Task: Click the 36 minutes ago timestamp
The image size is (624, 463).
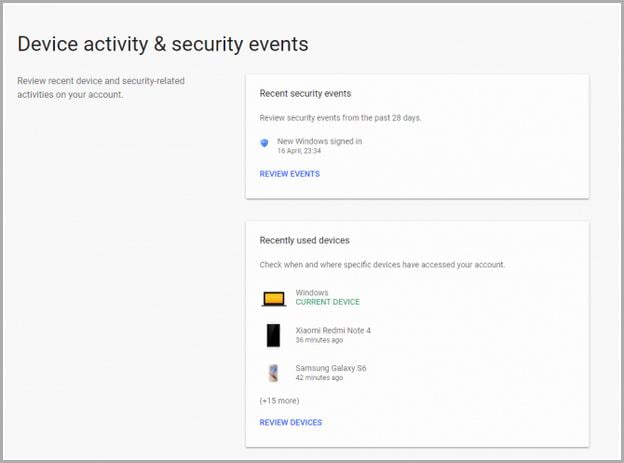Action: click(x=319, y=340)
